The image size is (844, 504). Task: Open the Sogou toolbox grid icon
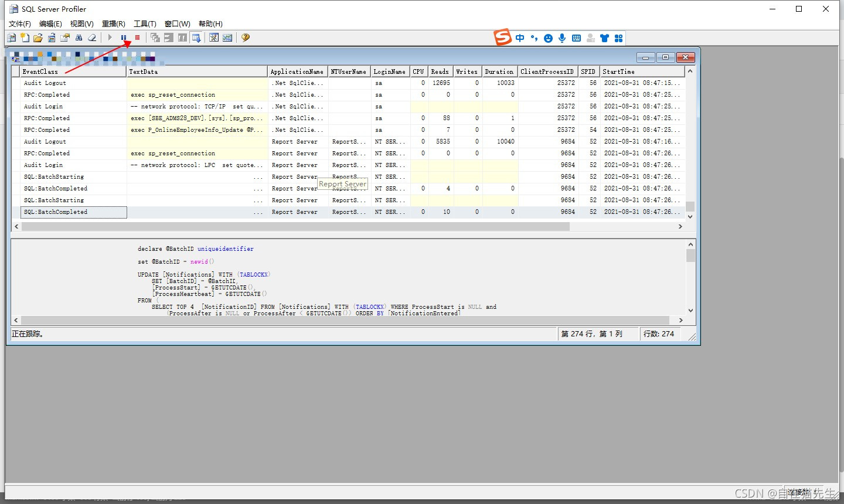click(618, 38)
